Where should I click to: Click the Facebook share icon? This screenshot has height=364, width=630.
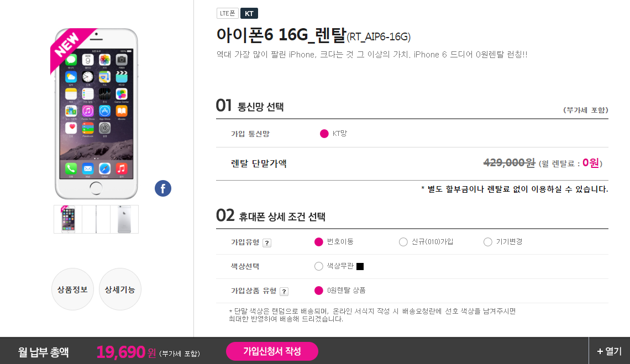[163, 188]
